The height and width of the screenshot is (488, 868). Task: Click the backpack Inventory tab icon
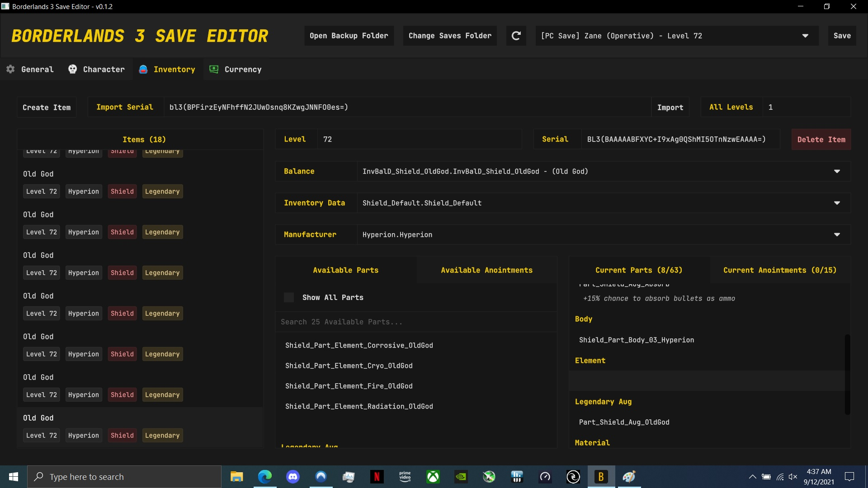click(x=143, y=69)
